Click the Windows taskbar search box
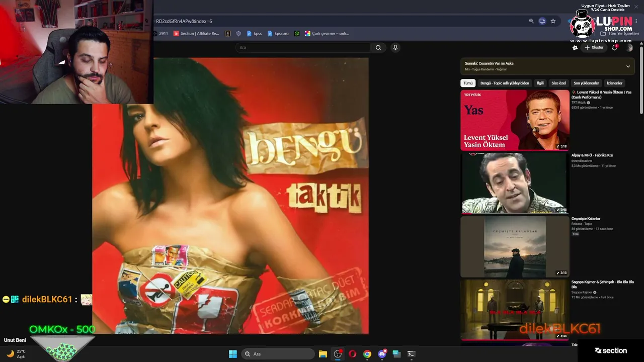644x362 pixels. pos(278,354)
